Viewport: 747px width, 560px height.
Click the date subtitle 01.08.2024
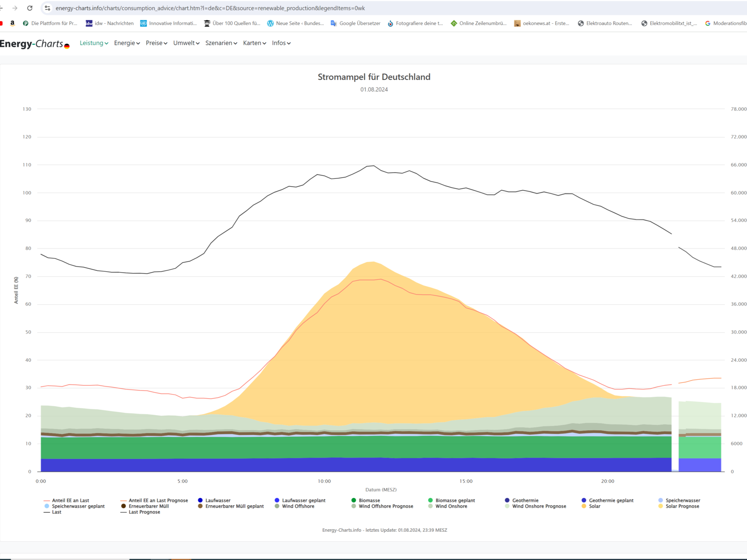pyautogui.click(x=374, y=90)
